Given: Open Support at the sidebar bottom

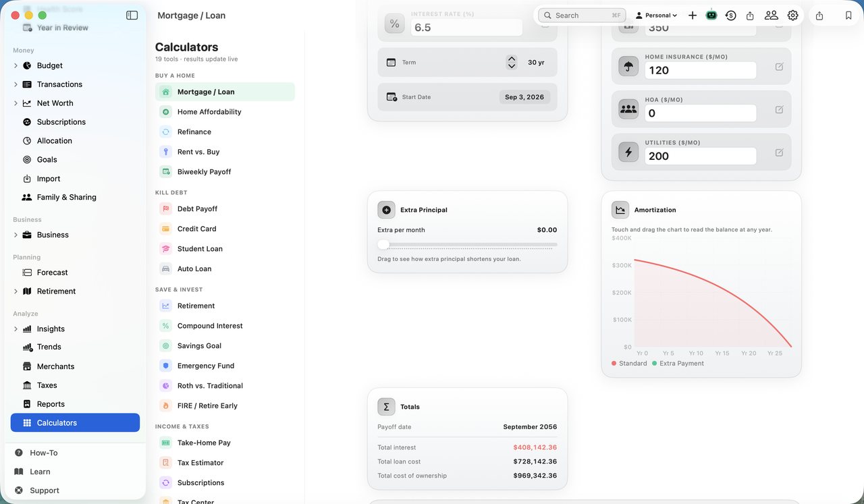Looking at the screenshot, I should pyautogui.click(x=45, y=491).
